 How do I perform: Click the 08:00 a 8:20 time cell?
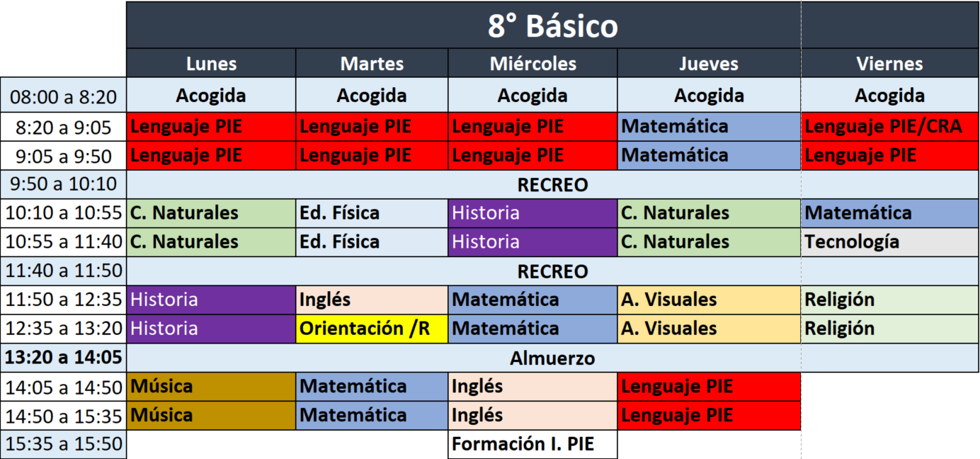(63, 96)
